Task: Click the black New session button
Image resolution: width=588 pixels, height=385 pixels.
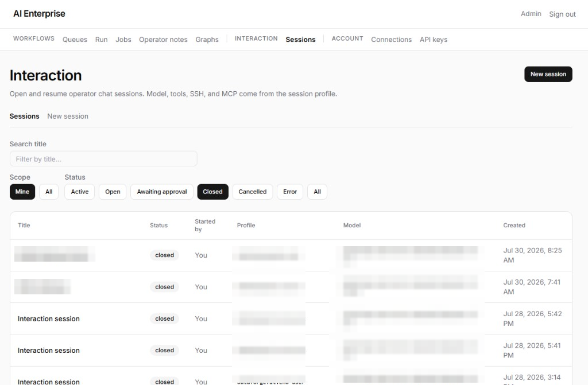Action: 548,74
